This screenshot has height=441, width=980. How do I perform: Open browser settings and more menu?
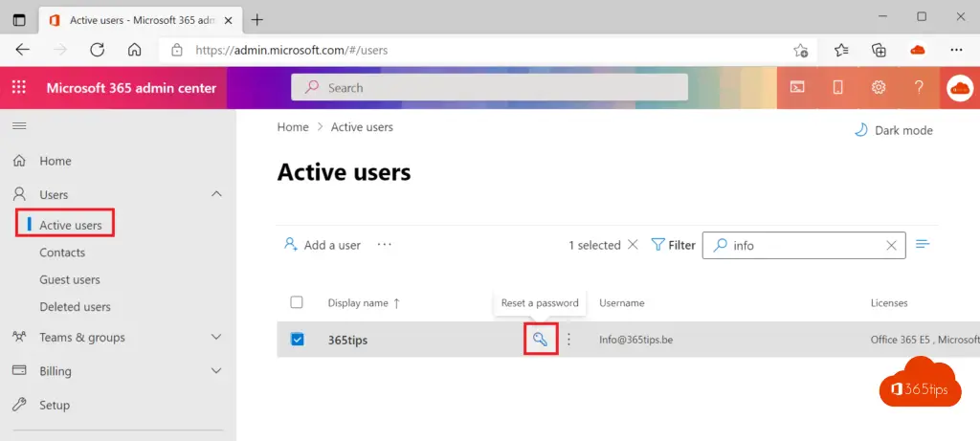(x=956, y=50)
